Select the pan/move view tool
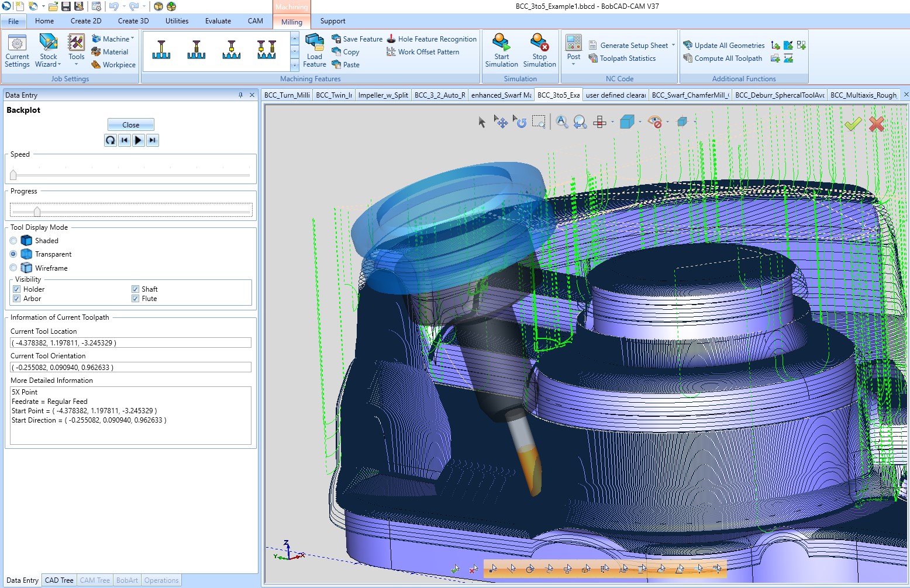 (501, 122)
